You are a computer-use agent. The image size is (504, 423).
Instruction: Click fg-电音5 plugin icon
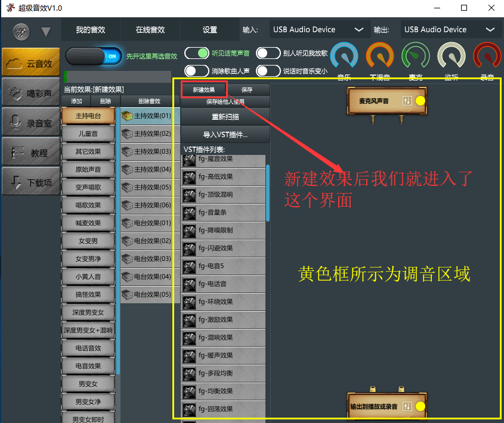pos(189,266)
